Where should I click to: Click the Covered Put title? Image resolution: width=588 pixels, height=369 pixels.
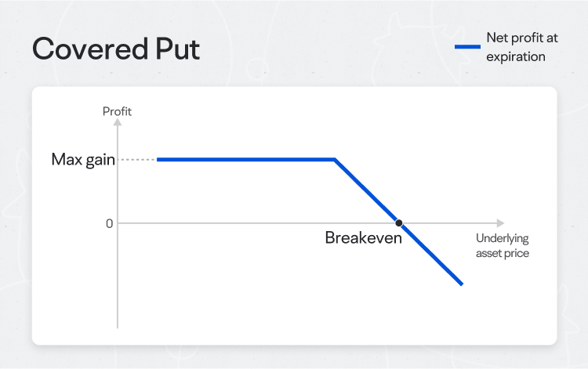coord(116,49)
